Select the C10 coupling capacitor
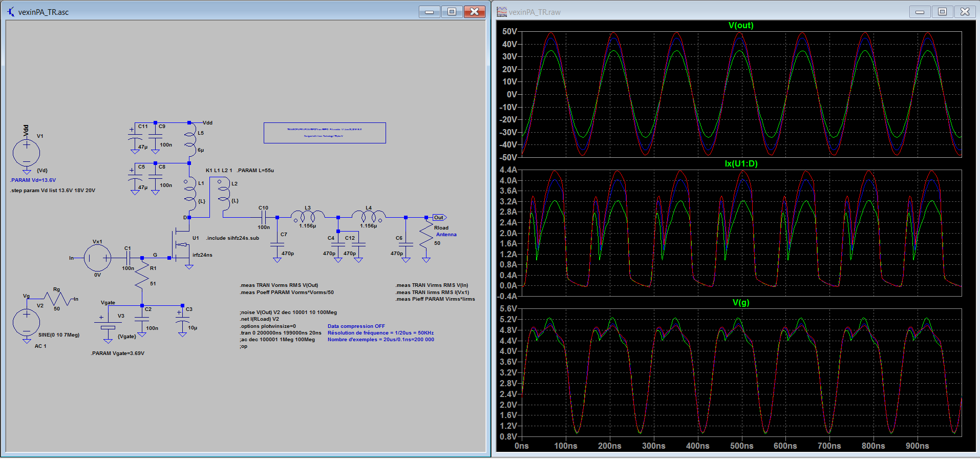The width and height of the screenshot is (980, 459). click(x=263, y=217)
